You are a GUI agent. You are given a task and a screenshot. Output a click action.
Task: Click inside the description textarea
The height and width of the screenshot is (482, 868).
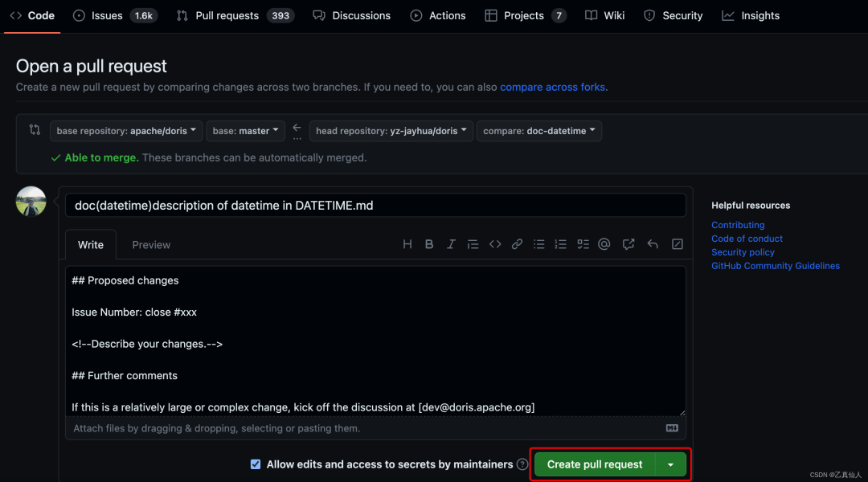[375, 341]
